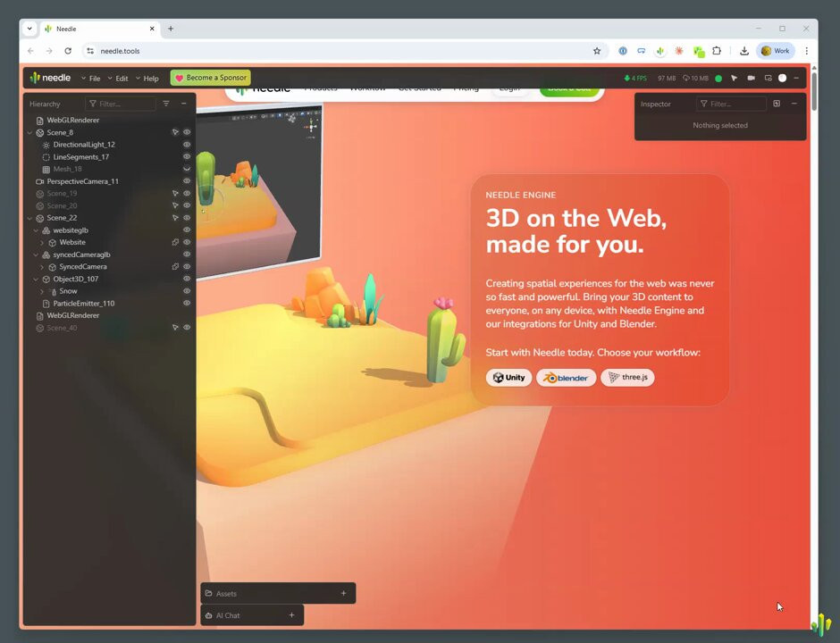The image size is (840, 643).
Task: Toggle visibility eye for DirectionalLight_12
Action: (187, 145)
